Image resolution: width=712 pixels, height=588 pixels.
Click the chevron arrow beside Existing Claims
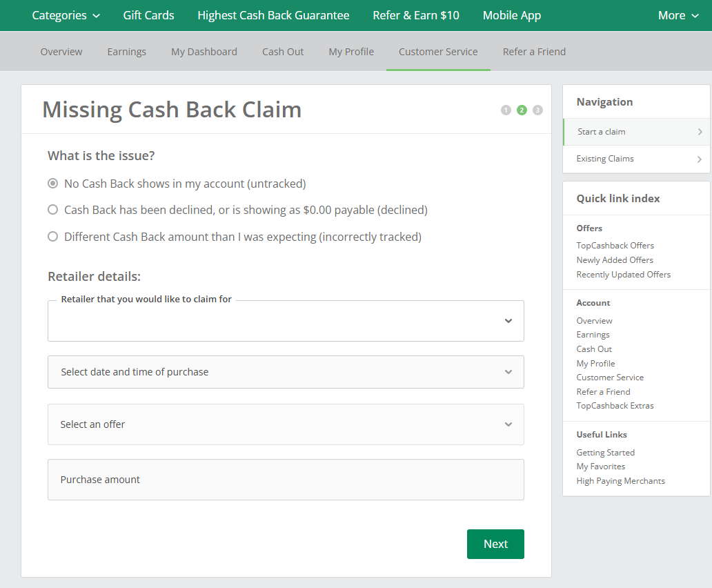tap(700, 159)
